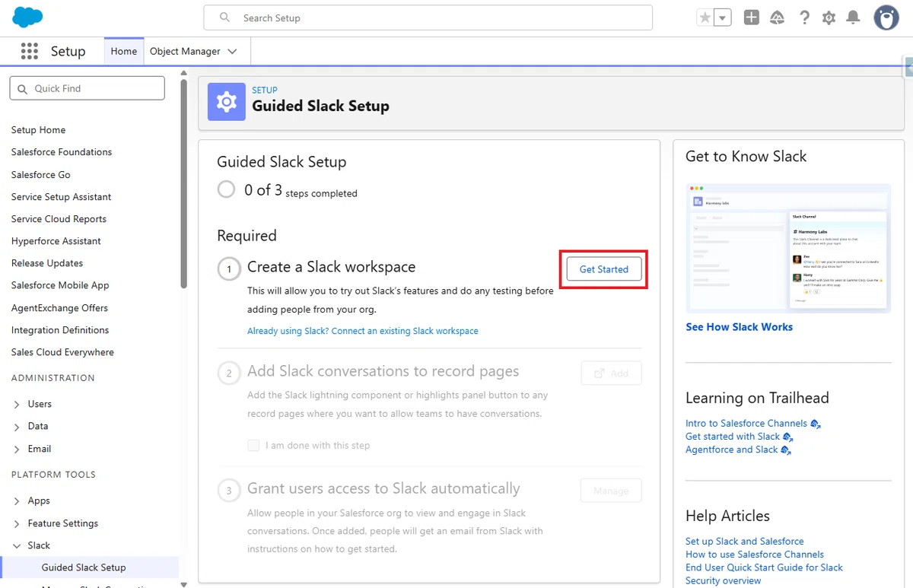Open the notifications bell
Image resolution: width=913 pixels, height=588 pixels.
tap(854, 17)
